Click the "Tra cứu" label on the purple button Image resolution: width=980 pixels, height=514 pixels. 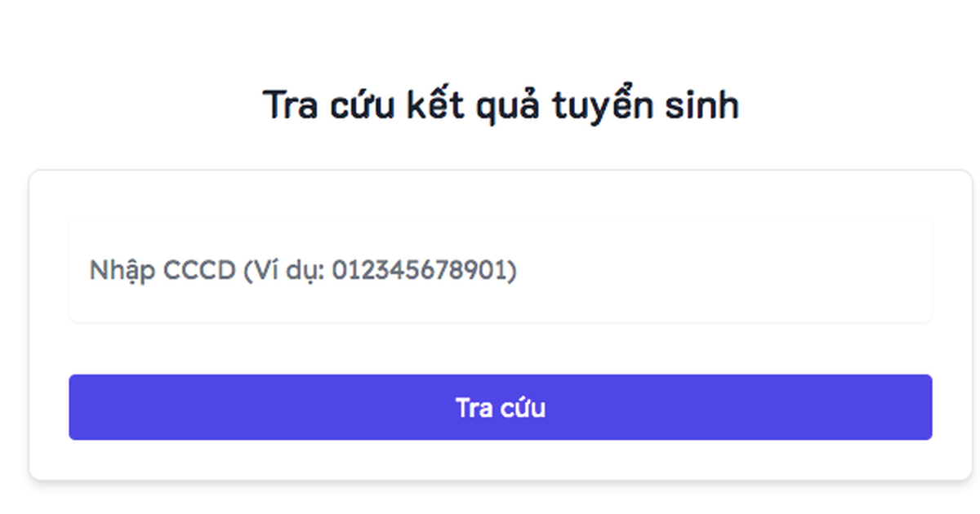click(500, 407)
